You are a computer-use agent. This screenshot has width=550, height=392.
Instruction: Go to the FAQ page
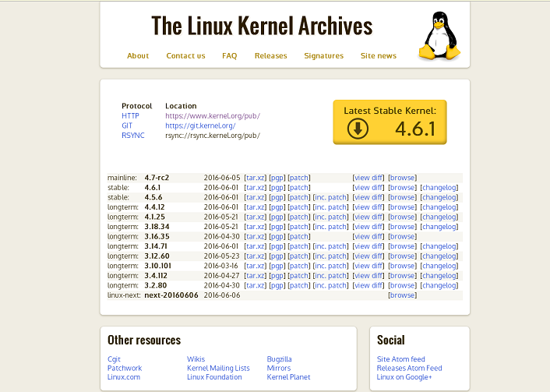[229, 56]
